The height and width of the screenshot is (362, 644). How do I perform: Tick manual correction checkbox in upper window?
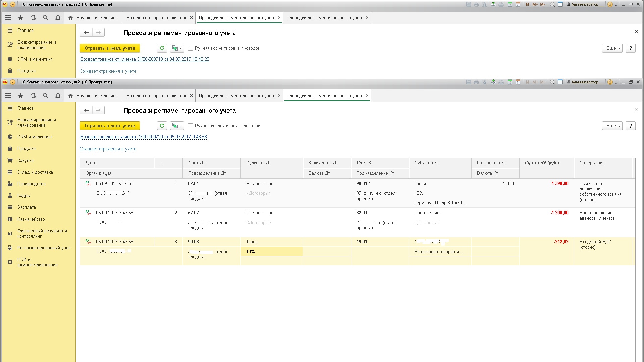pos(191,48)
